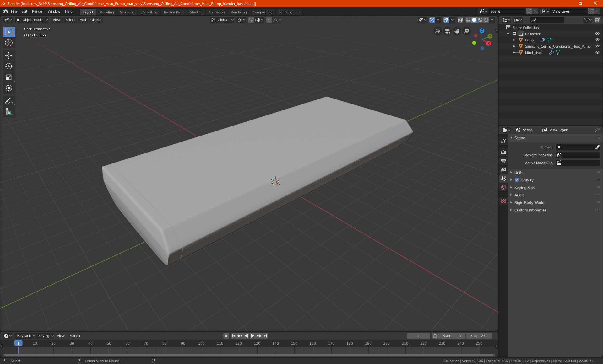Play the animation forward
The image size is (603, 364).
pos(252,336)
